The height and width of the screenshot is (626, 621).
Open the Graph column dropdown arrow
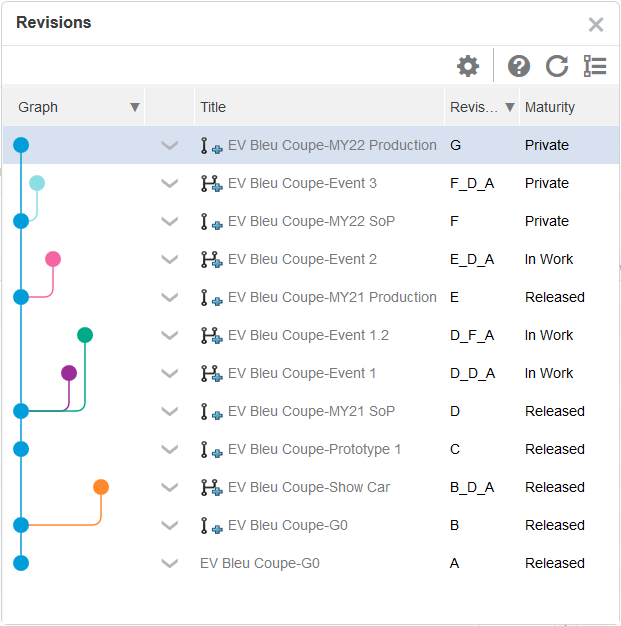pyautogui.click(x=135, y=107)
